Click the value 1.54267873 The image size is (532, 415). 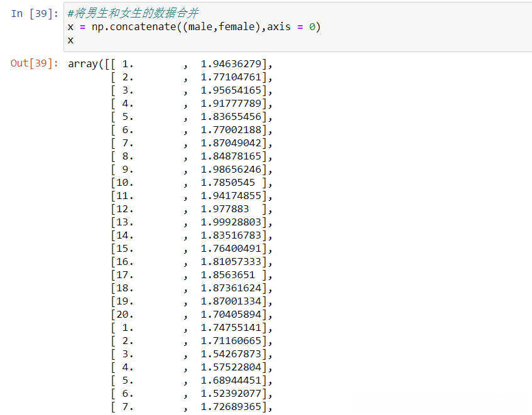point(231,354)
